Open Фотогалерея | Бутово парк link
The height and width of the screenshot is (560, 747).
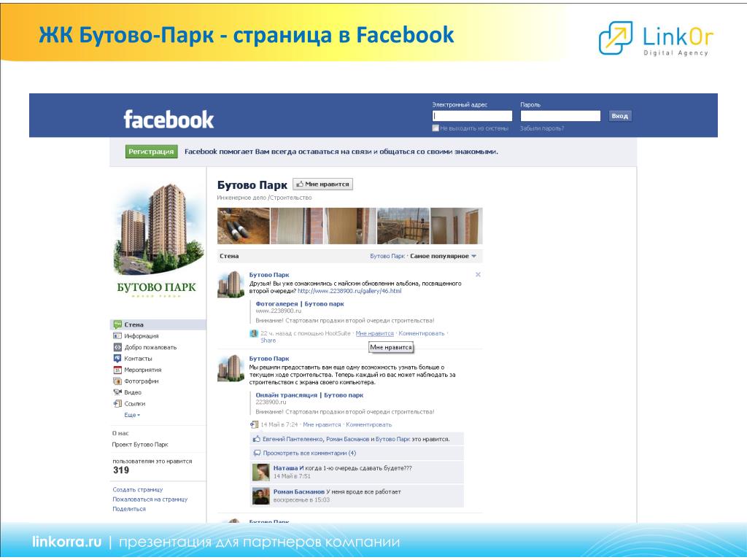tap(300, 304)
